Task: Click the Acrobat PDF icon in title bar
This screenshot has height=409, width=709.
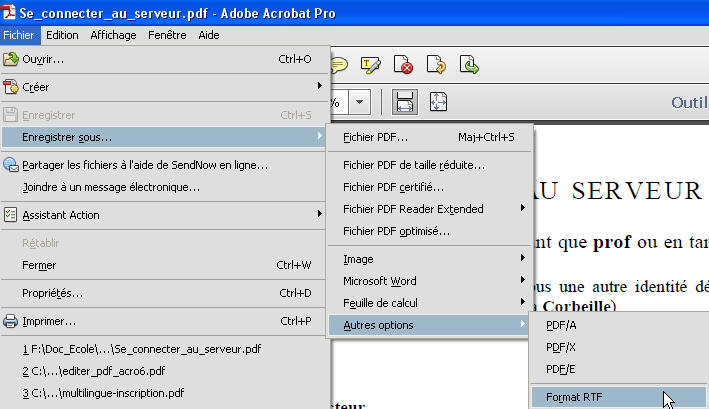Action: (x=8, y=12)
